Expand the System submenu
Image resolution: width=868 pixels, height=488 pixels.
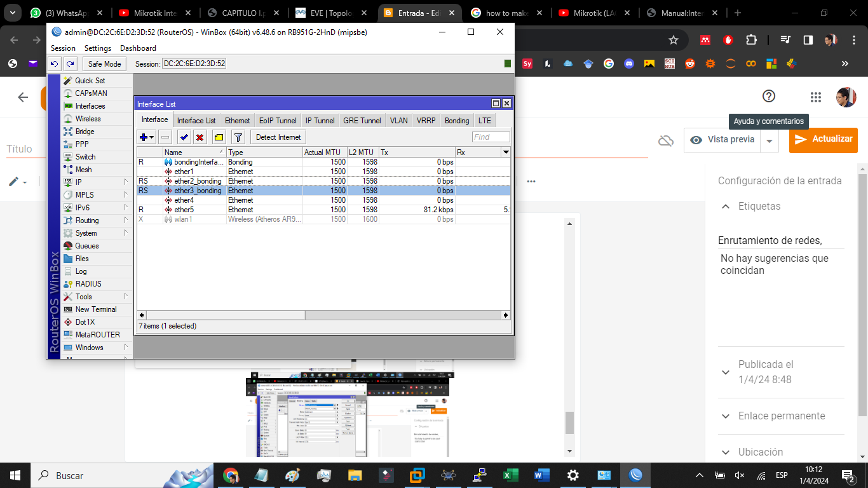[x=126, y=233]
